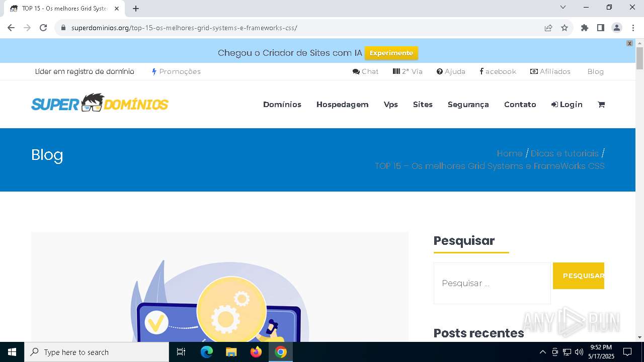Image resolution: width=644 pixels, height=362 pixels.
Task: Open the Contato menu
Action: tap(520, 105)
